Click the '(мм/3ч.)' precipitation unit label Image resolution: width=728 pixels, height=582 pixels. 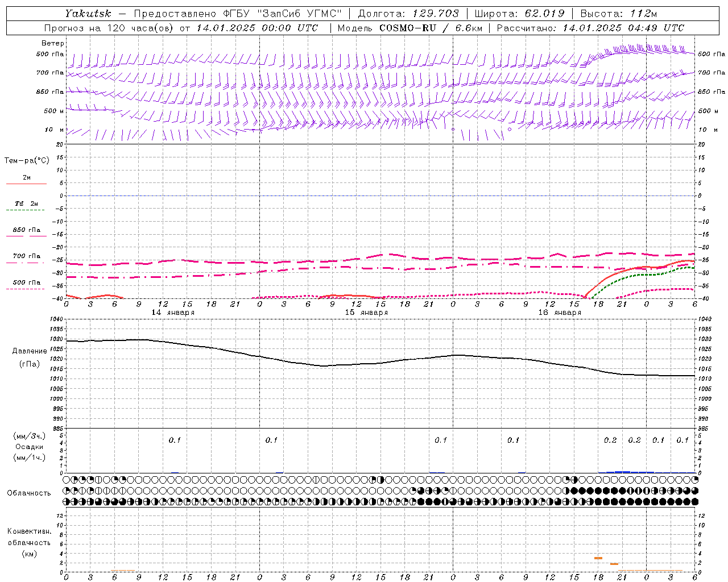coord(30,436)
